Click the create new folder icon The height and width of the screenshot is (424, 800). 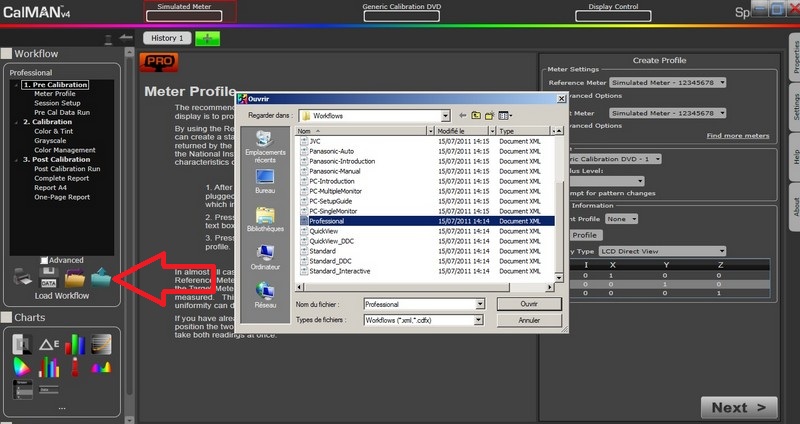pyautogui.click(x=489, y=116)
